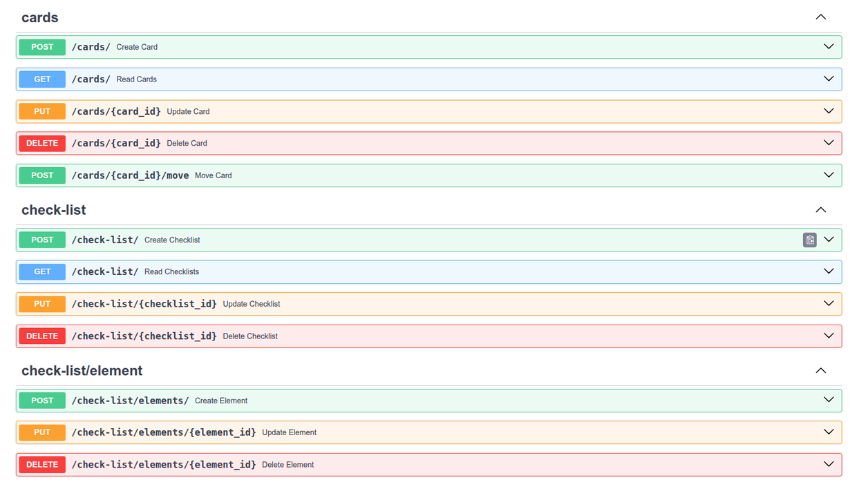Open the /cards/{card_id}/move endpoint path
Image resolution: width=868 pixels, height=489 pixels.
coord(130,175)
